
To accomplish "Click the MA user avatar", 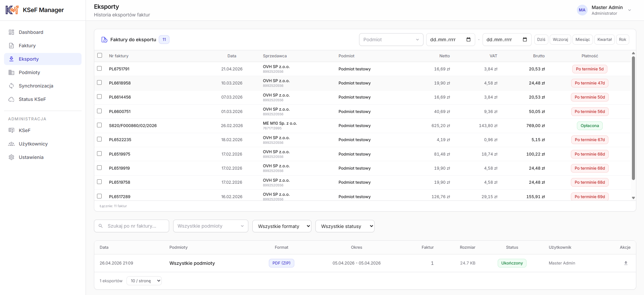I will (x=582, y=10).
